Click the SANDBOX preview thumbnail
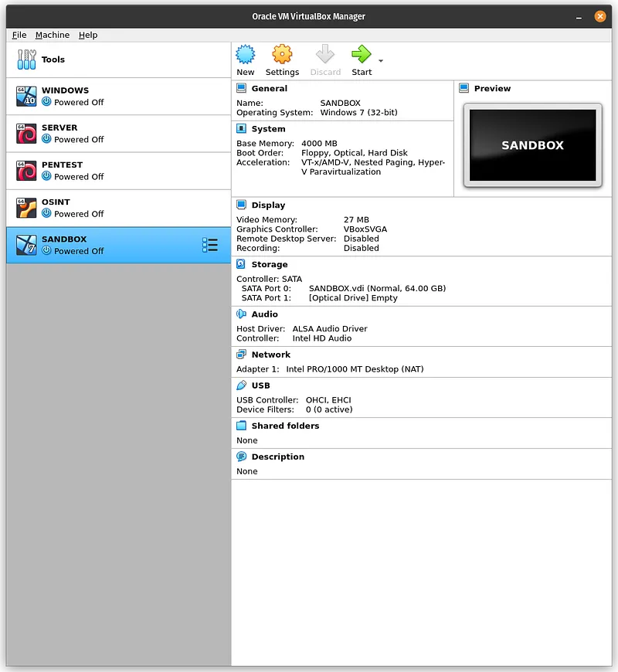The image size is (618, 672). [x=533, y=145]
